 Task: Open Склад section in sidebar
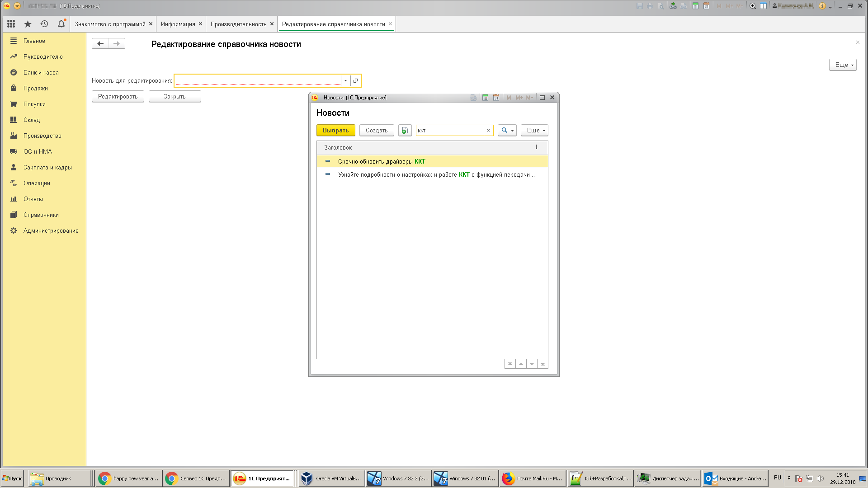(x=32, y=120)
